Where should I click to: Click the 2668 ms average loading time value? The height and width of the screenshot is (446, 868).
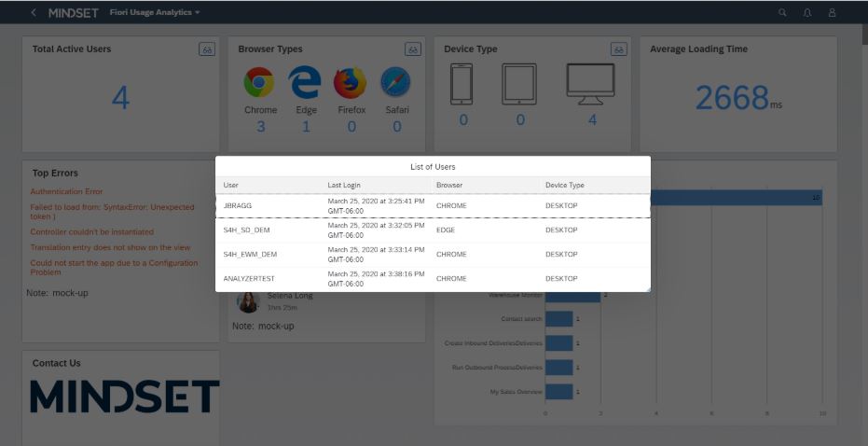pyautogui.click(x=738, y=98)
